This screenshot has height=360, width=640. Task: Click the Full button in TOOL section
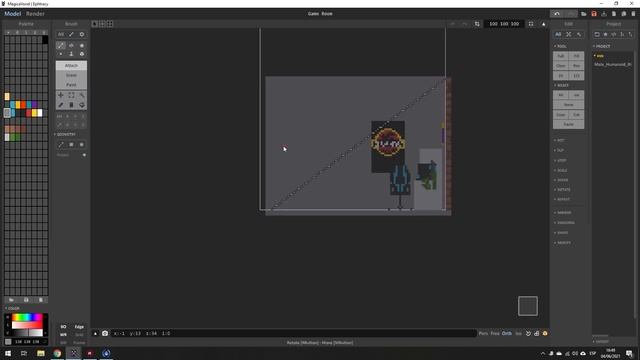(x=561, y=56)
